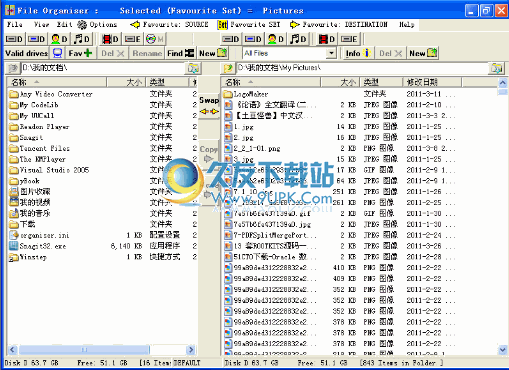This screenshot has width=509, height=370.
Task: Sort destination list by 修改日期 column
Action: (x=432, y=82)
